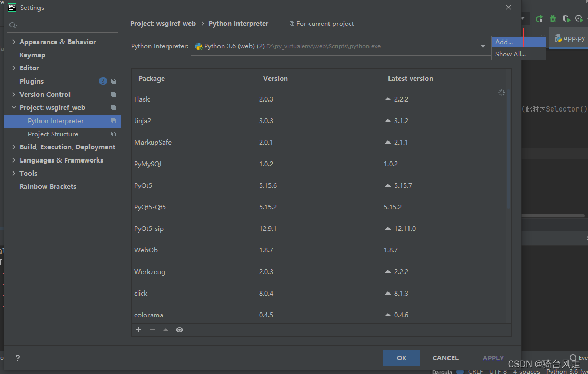Select the MarkupSafe package row
The image size is (588, 374).
click(319, 143)
